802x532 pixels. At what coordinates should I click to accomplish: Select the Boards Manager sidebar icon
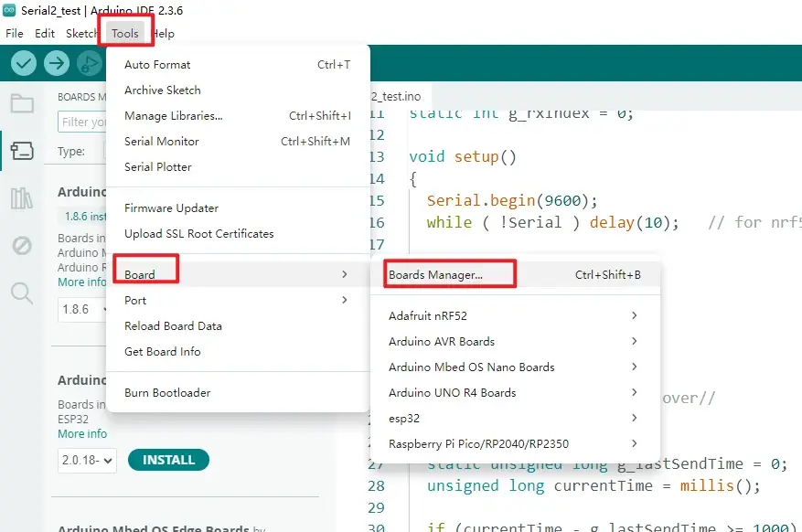click(x=22, y=151)
